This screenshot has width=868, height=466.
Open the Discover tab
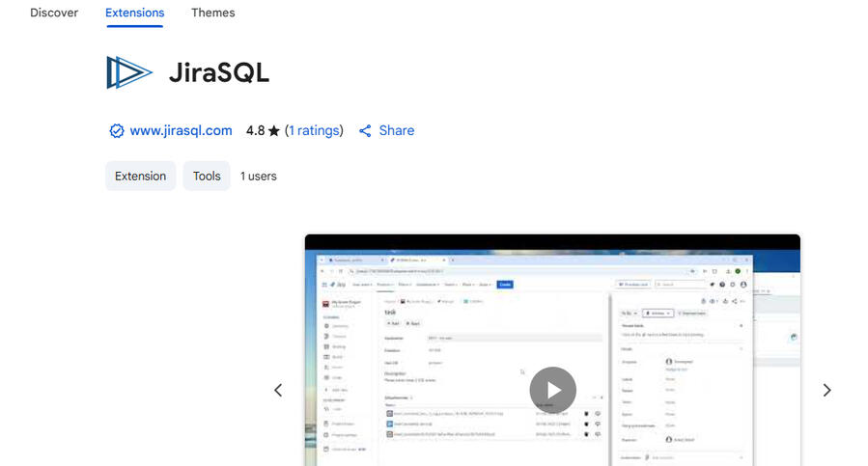(54, 13)
